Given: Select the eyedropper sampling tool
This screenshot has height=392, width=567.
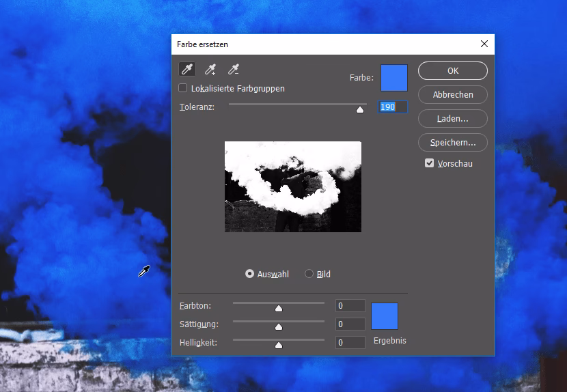Looking at the screenshot, I should click(x=186, y=69).
